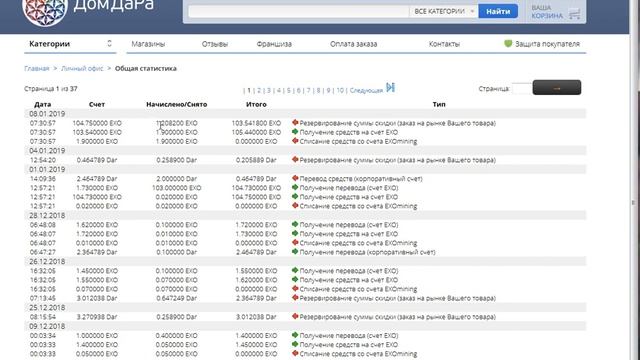Click the dark go-to-page arrow button
Screen dimensions: 640x360
pos(557,87)
